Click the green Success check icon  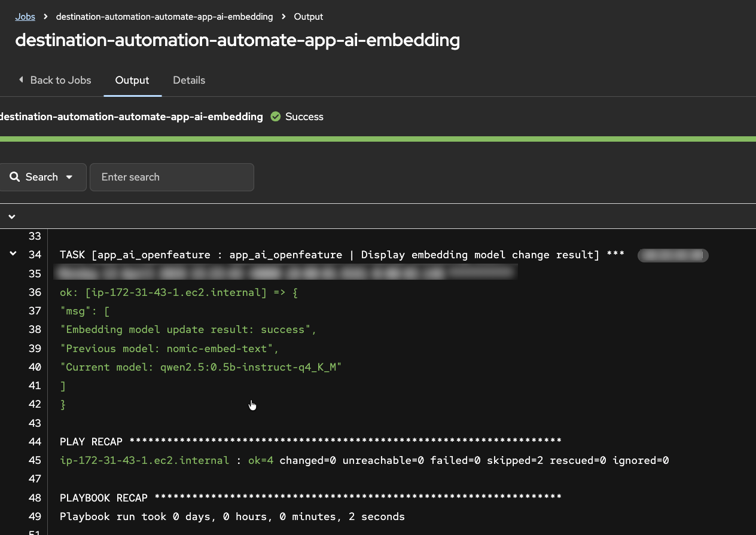point(275,117)
